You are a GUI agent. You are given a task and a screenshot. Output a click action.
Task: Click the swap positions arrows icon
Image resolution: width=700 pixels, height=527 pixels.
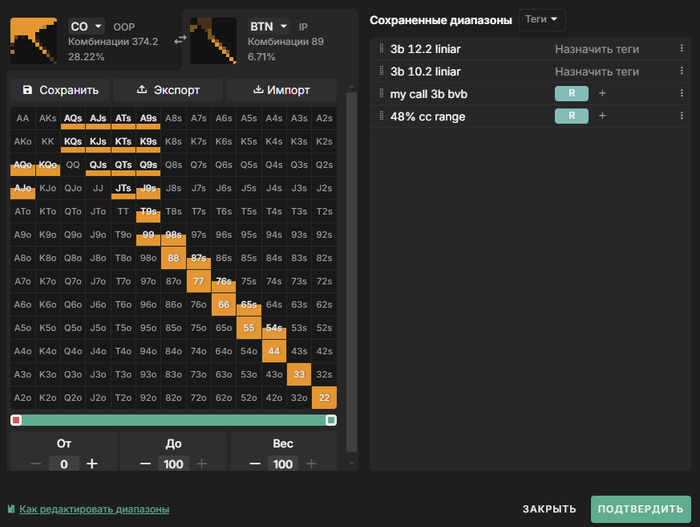180,40
